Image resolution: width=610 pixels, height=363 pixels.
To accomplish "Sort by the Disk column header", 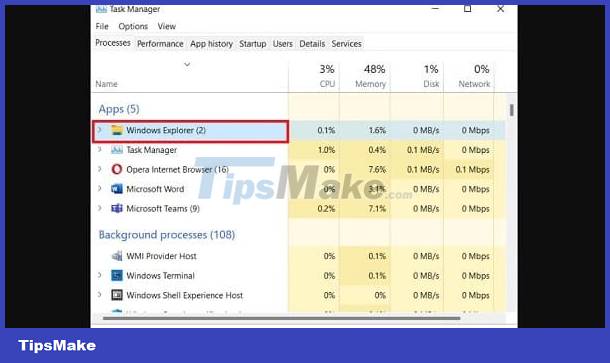I will tap(431, 84).
